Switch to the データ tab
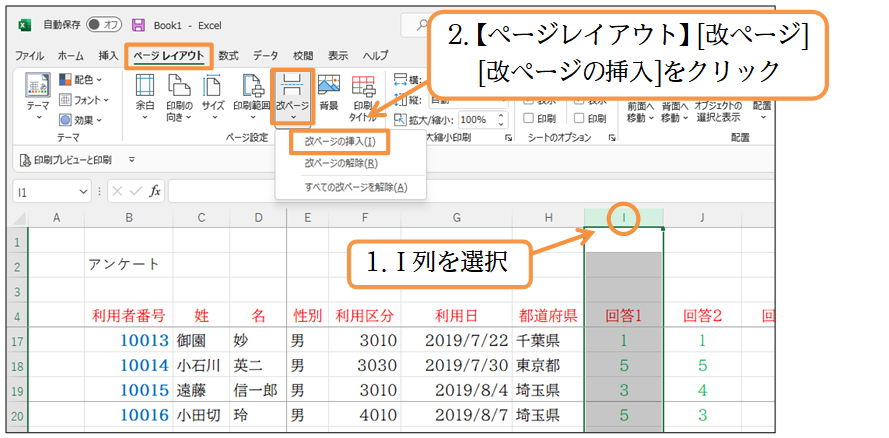Image resolution: width=889 pixels, height=438 pixels. pos(265,56)
